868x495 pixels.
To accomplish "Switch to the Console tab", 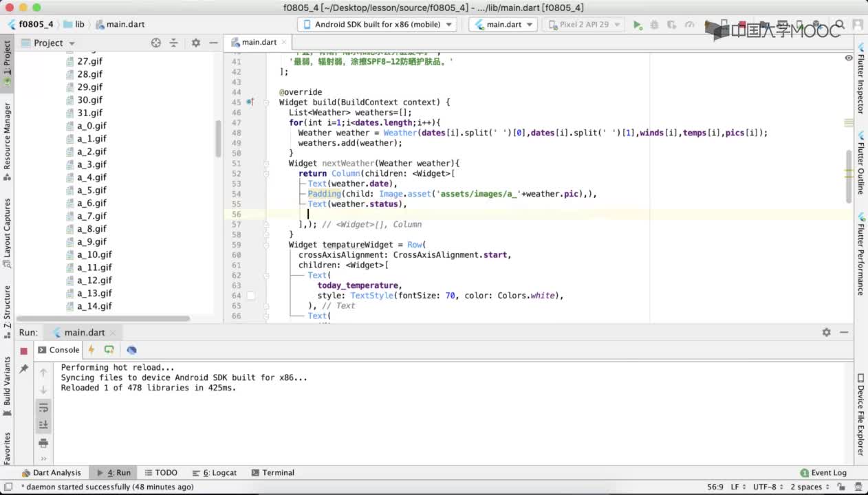I will coord(58,349).
